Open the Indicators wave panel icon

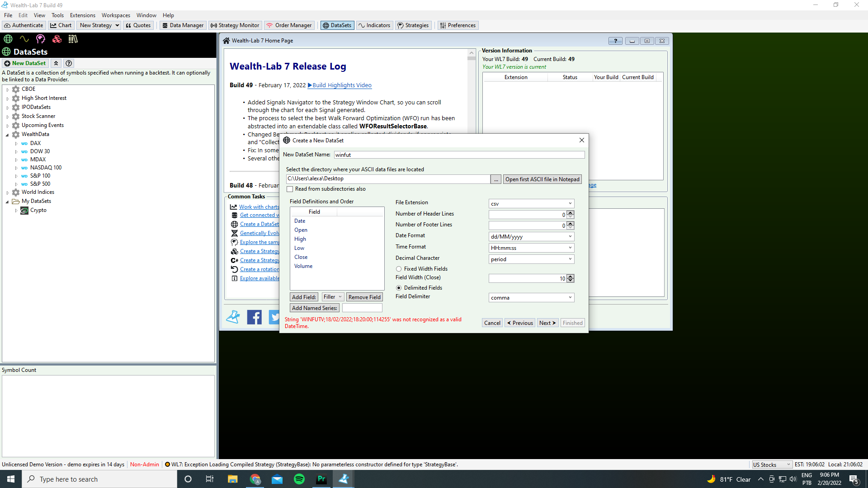tap(24, 39)
